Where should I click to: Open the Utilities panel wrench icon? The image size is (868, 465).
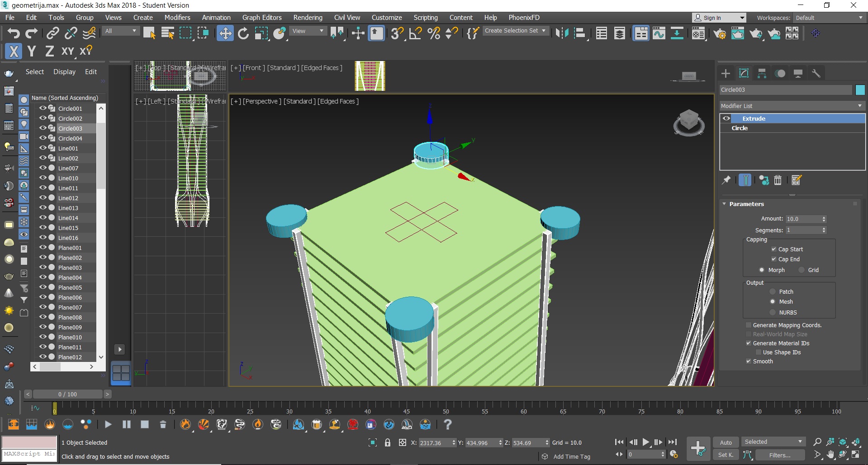click(816, 73)
